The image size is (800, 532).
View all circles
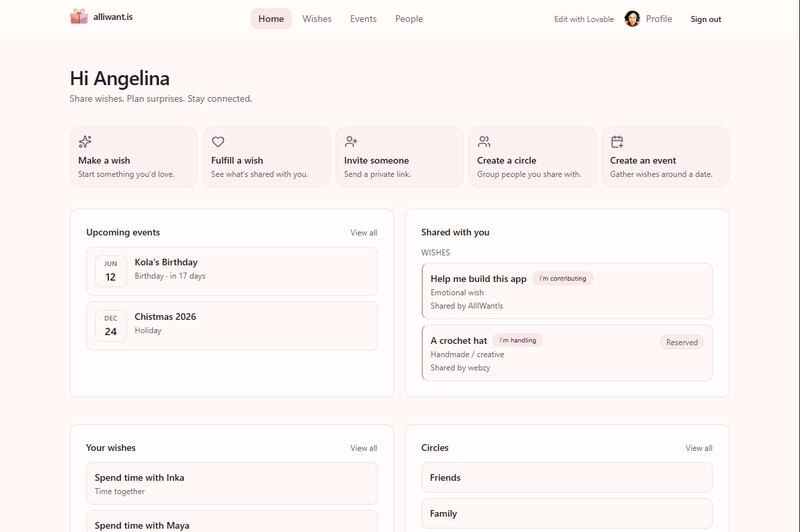[699, 448]
